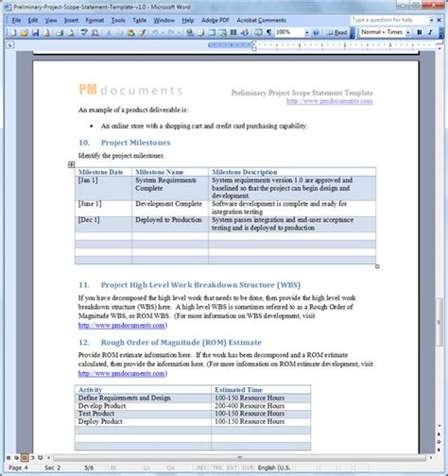This screenshot has width=448, height=476.
Task: Toggle Show/Hide paragraph marks
Action: click(269, 32)
